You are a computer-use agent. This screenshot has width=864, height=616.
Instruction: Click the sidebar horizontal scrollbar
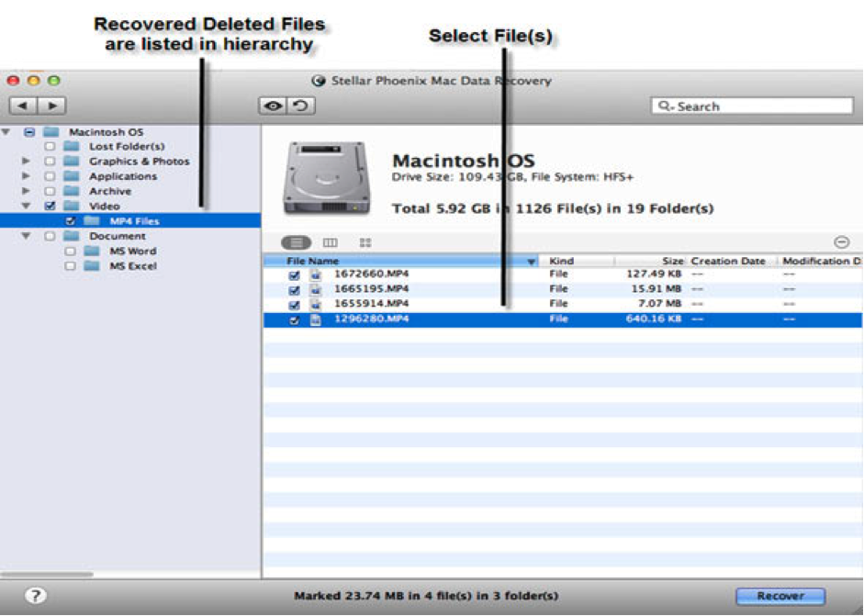click(x=47, y=574)
